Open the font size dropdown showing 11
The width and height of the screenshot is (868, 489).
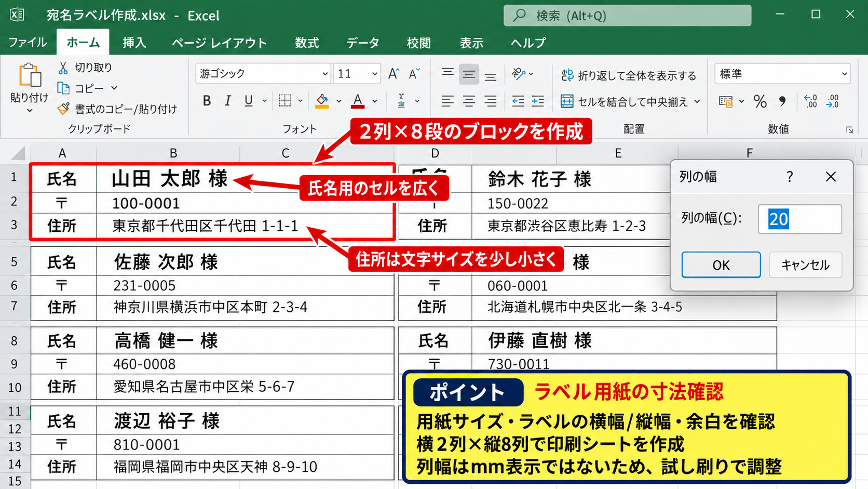coord(374,74)
